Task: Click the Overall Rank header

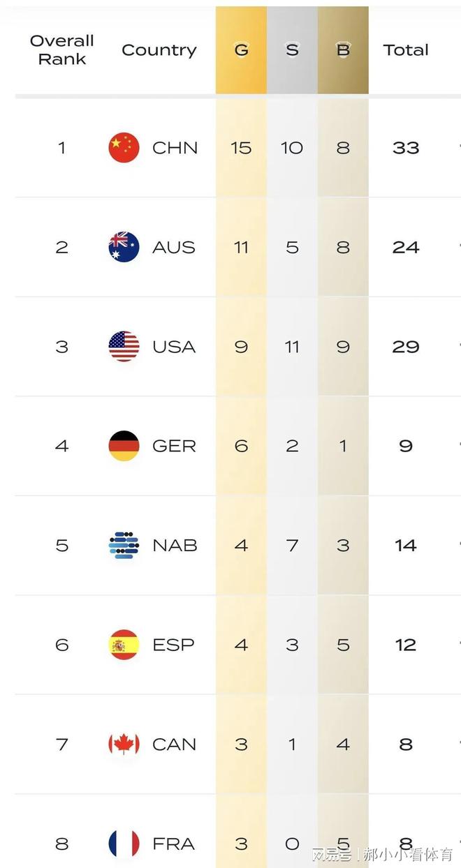Action: 61,50
